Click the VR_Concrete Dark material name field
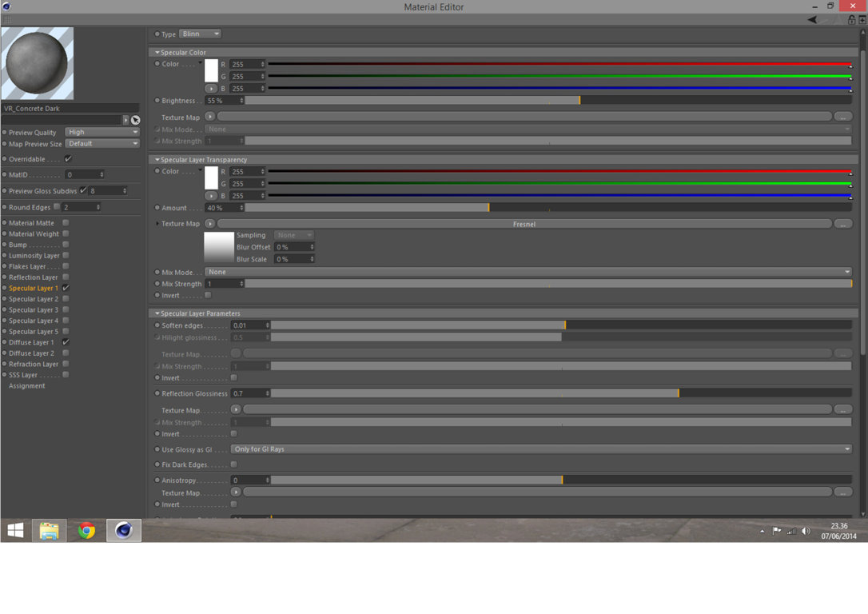Viewport: 868px width, 614px height. [x=71, y=109]
